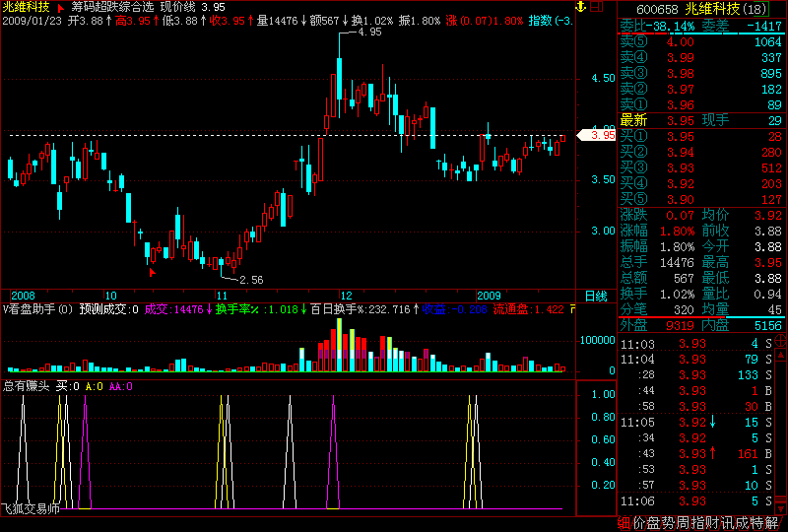
Task: Click the 2008 year label on time axis
Action: click(23, 296)
